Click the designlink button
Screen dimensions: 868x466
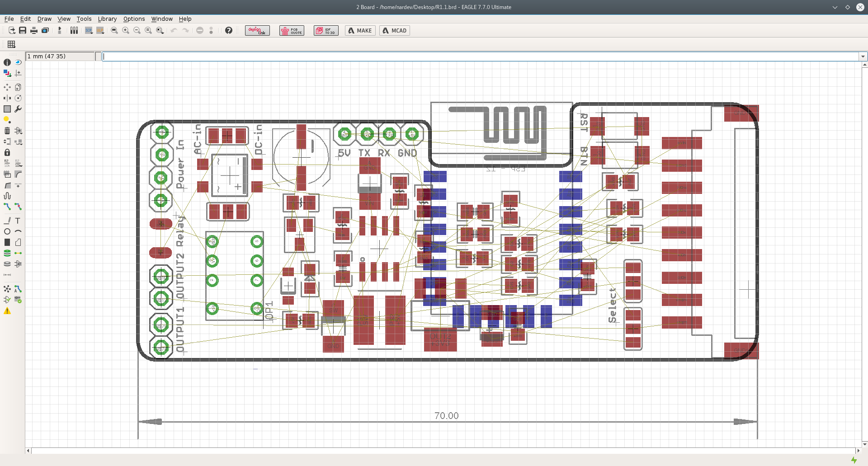(258, 30)
